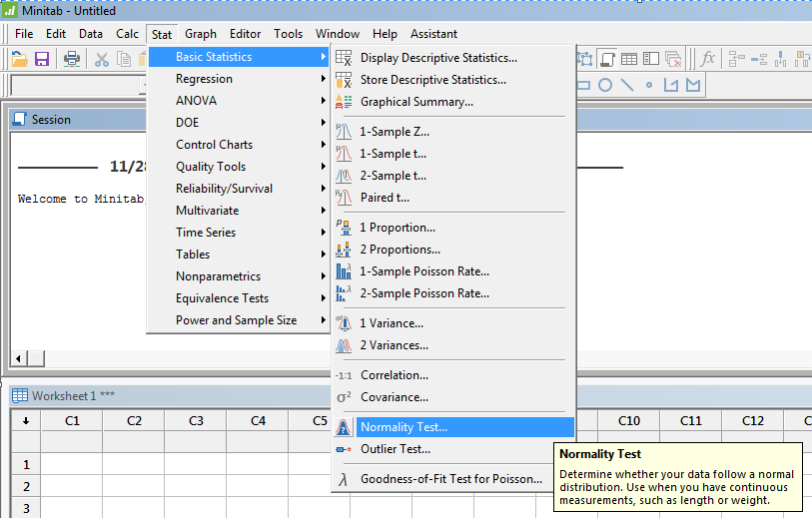Expand the Time Series submenu
The width and height of the screenshot is (812, 518).
239,233
